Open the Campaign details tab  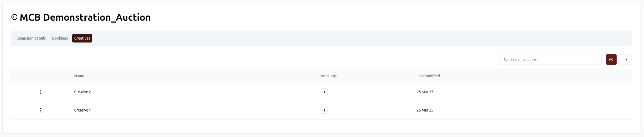click(x=31, y=38)
